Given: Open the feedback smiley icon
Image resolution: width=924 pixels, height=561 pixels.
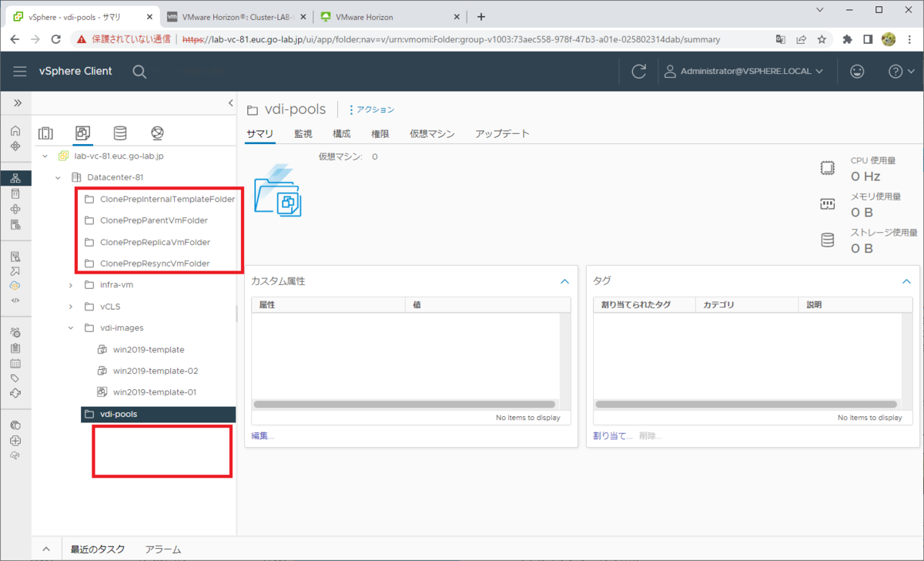Looking at the screenshot, I should (857, 71).
